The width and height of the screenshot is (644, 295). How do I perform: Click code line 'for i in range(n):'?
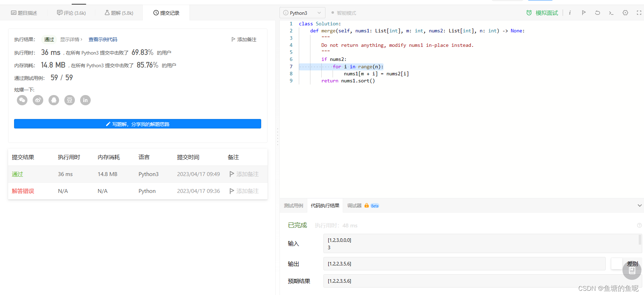click(x=358, y=67)
